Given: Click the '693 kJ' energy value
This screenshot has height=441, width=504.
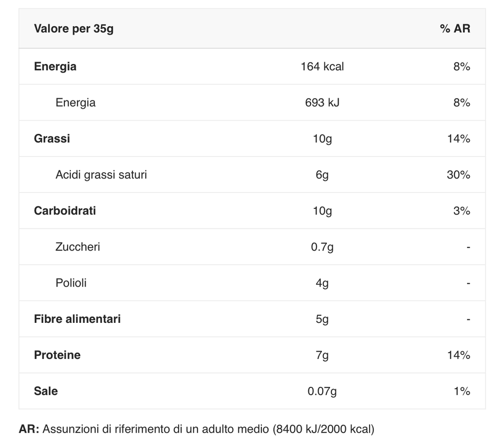Looking at the screenshot, I should click(322, 102).
